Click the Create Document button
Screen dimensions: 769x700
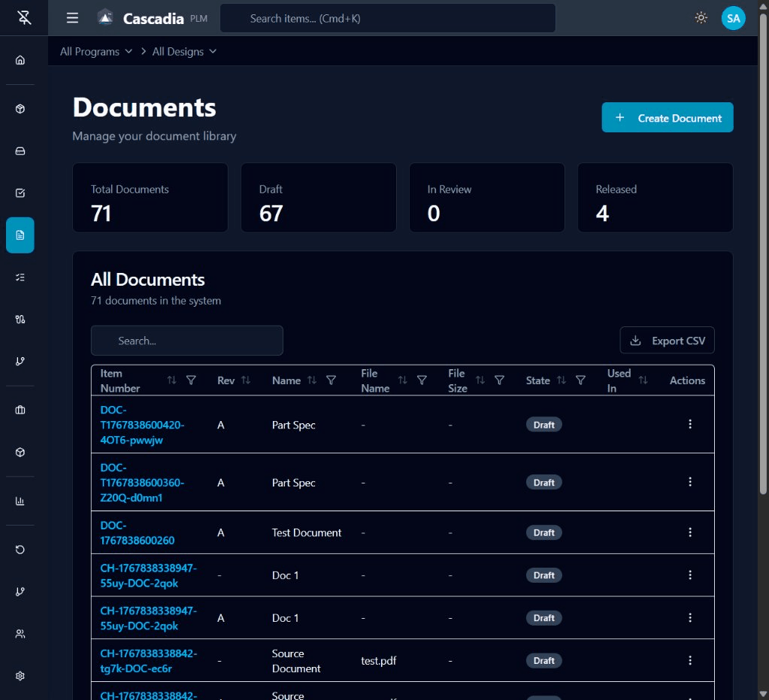coord(666,117)
